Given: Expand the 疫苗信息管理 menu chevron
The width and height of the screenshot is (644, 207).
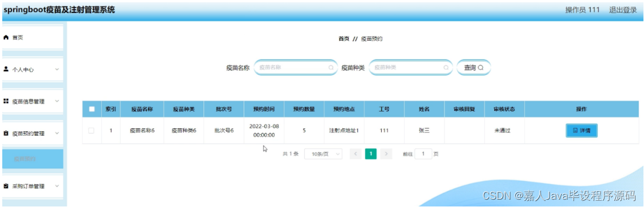Looking at the screenshot, I should (x=57, y=101).
